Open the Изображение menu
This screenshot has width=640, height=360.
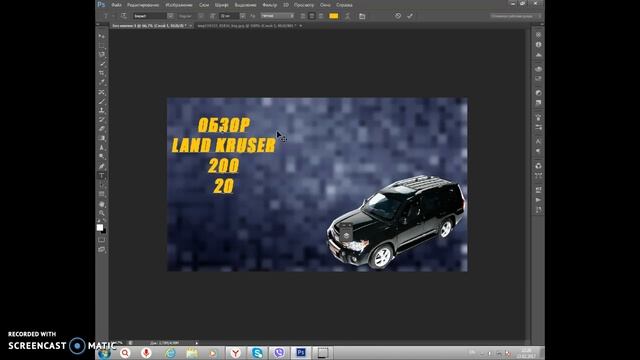pos(179,5)
